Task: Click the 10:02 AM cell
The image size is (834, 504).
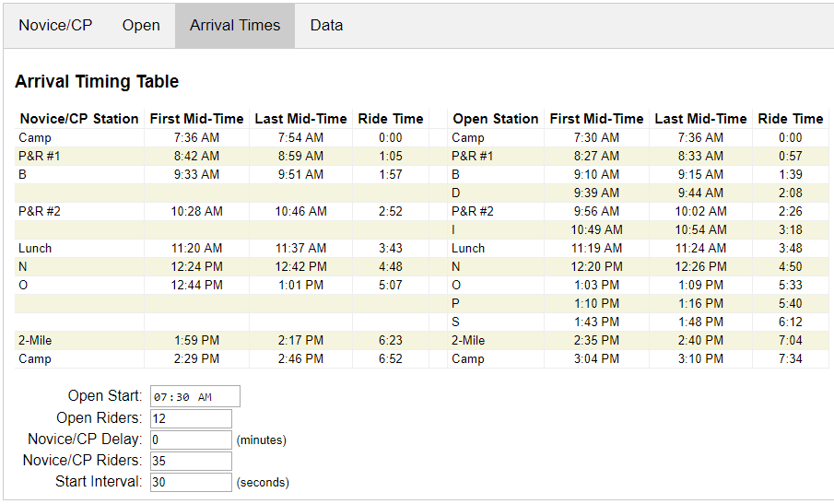Action: pyautogui.click(x=701, y=212)
